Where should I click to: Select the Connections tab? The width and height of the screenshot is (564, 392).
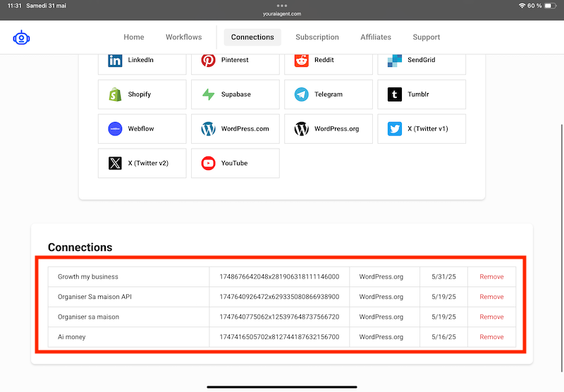click(x=252, y=37)
